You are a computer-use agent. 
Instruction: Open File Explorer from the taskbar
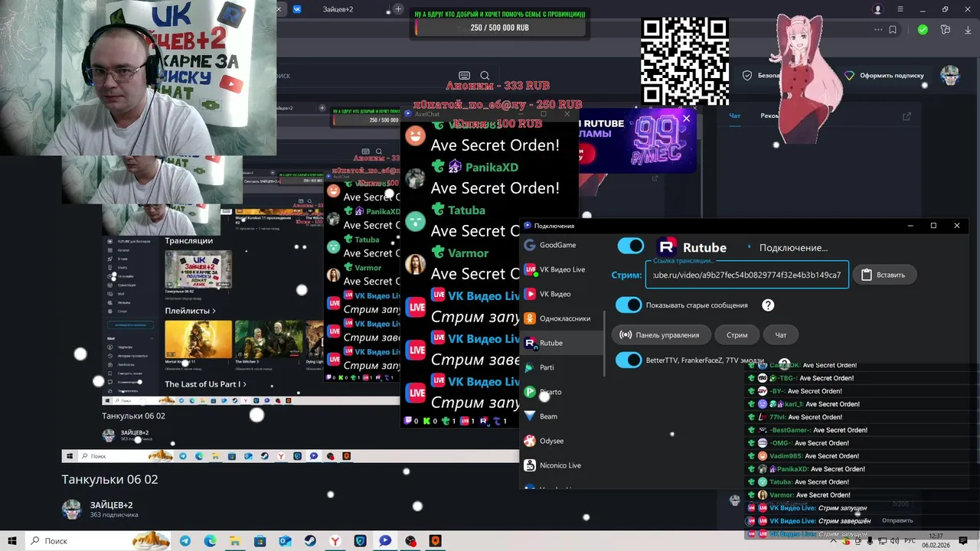coord(235,541)
